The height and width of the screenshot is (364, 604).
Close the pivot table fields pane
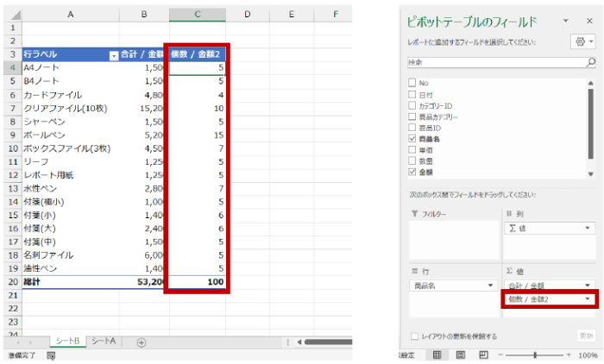pos(589,21)
